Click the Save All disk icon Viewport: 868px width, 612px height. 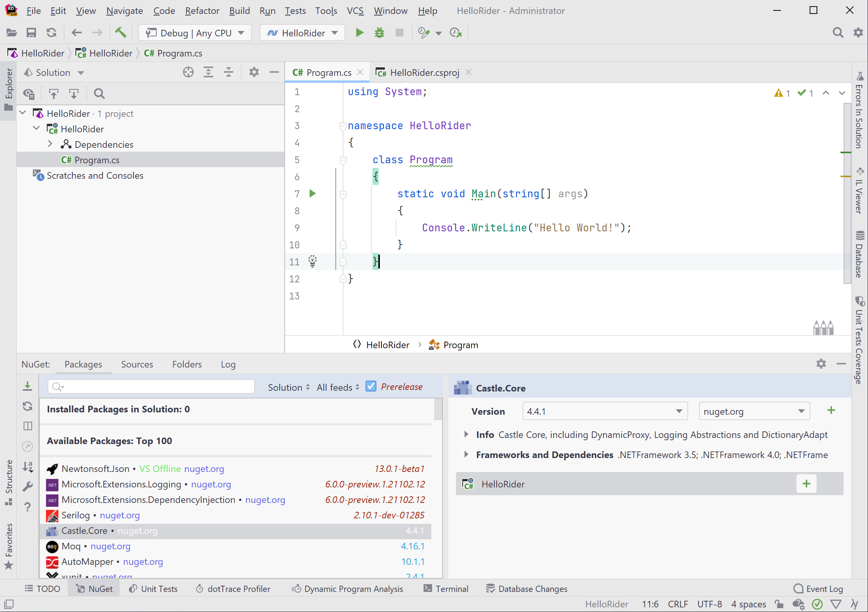31,33
